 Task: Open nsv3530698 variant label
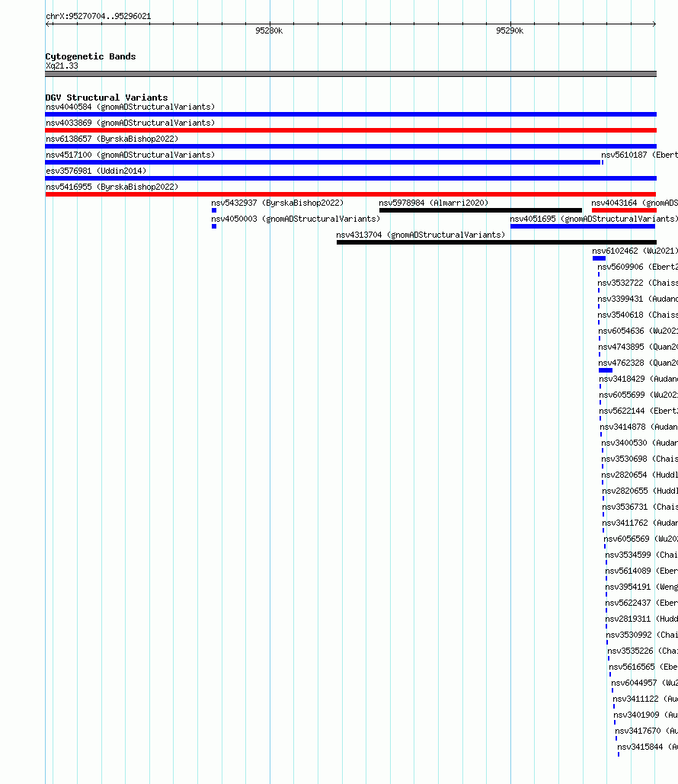click(x=639, y=459)
